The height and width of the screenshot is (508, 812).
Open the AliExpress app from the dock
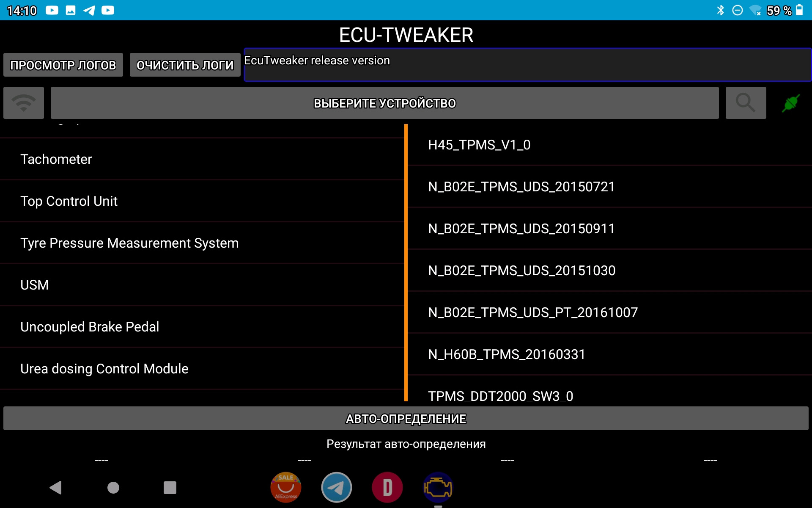coord(286,487)
